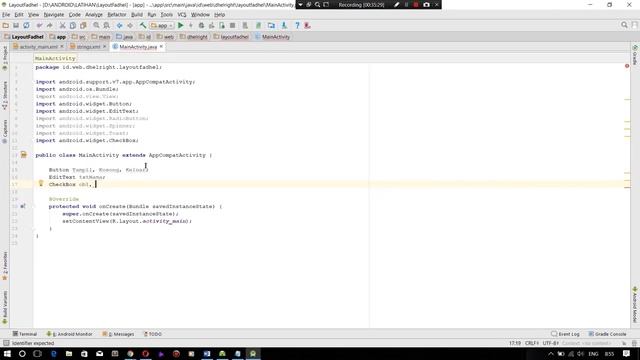Click the Android Studio taskbar icon
The width and height of the screenshot is (640, 360).
click(x=253, y=353)
